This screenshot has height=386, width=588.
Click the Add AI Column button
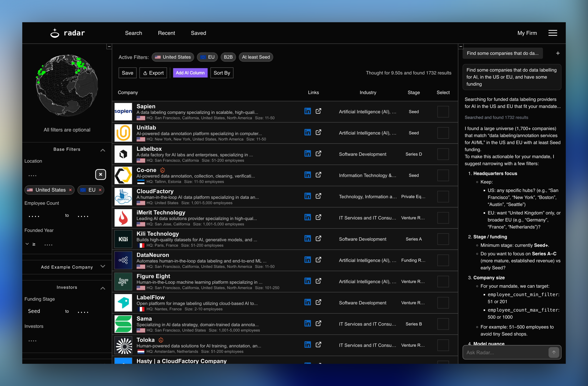(190, 73)
